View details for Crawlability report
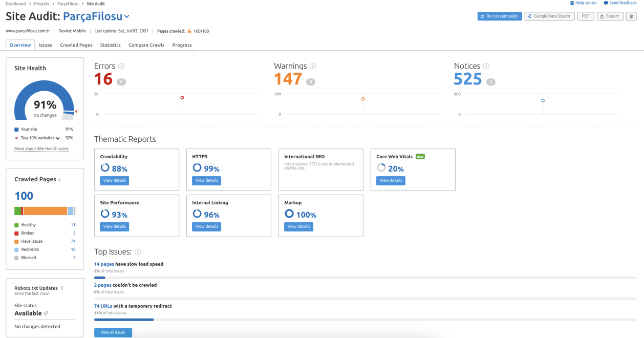This screenshot has width=644, height=338. point(115,181)
